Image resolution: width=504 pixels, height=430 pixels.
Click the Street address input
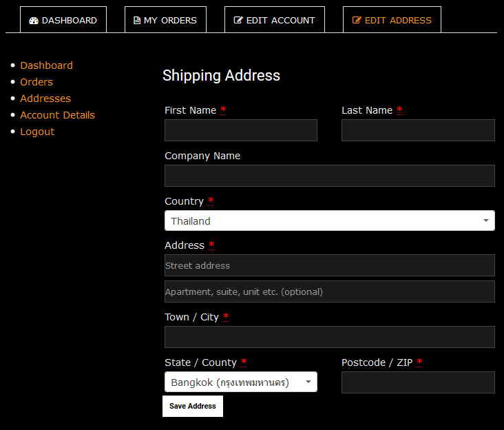(x=329, y=265)
